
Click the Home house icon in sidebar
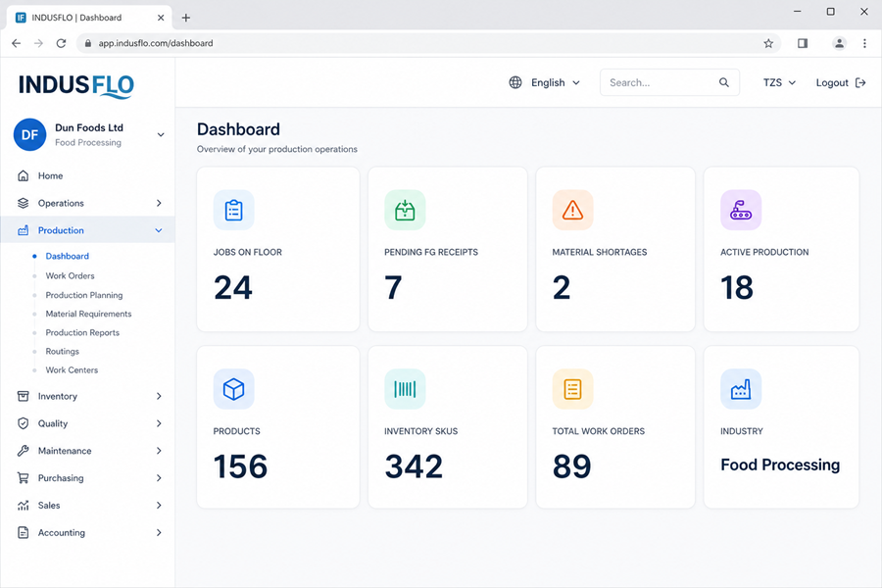click(24, 175)
